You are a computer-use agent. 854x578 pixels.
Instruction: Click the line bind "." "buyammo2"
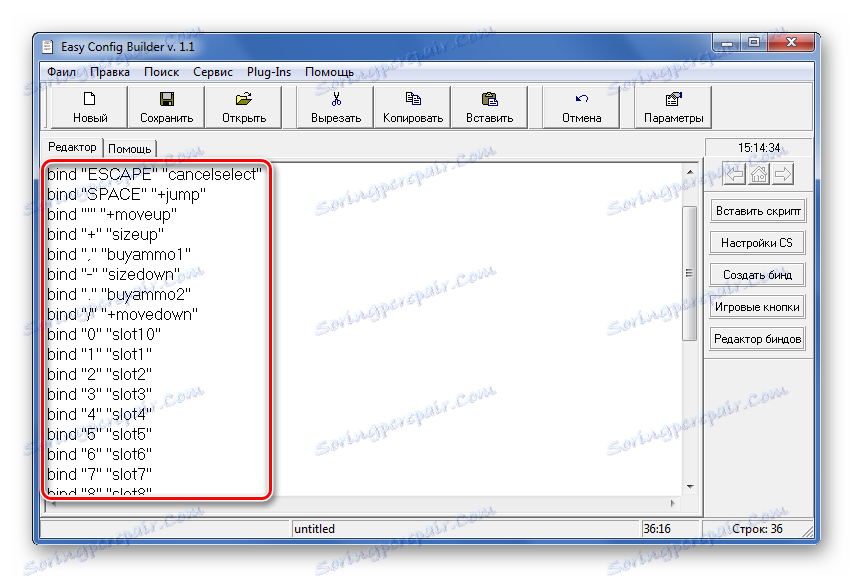(119, 295)
